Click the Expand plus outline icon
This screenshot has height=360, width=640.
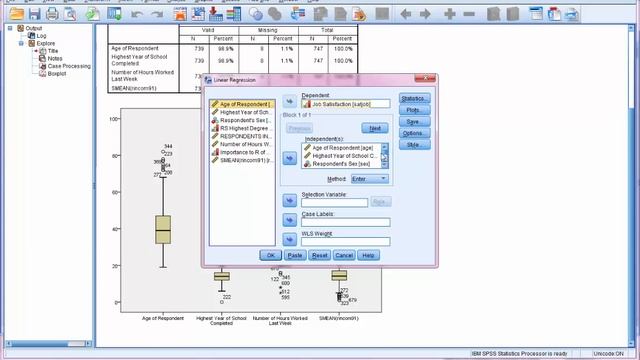click(450, 15)
